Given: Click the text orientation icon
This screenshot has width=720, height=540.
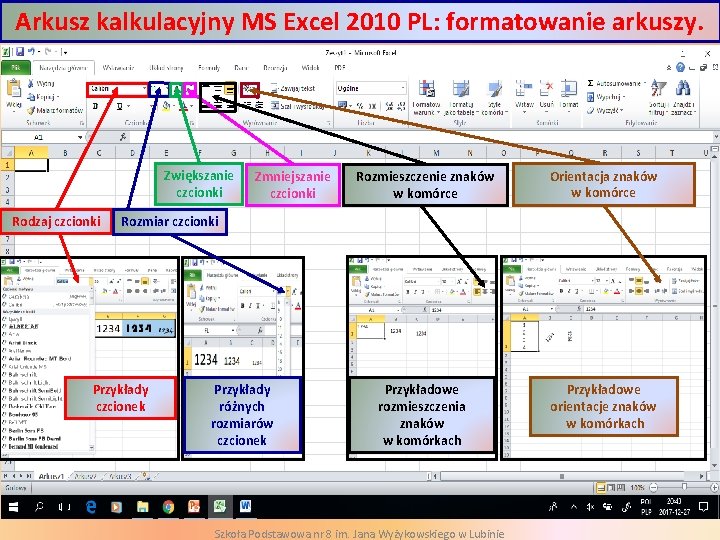Looking at the screenshot, I should pos(250,89).
